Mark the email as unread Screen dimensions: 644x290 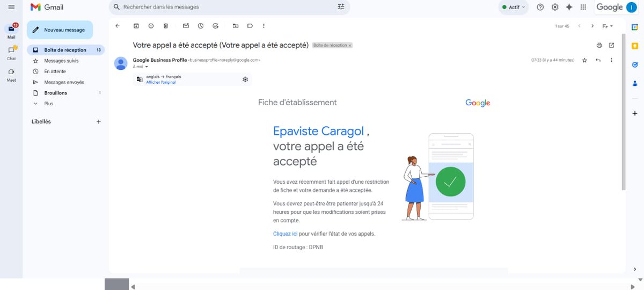coord(186,26)
